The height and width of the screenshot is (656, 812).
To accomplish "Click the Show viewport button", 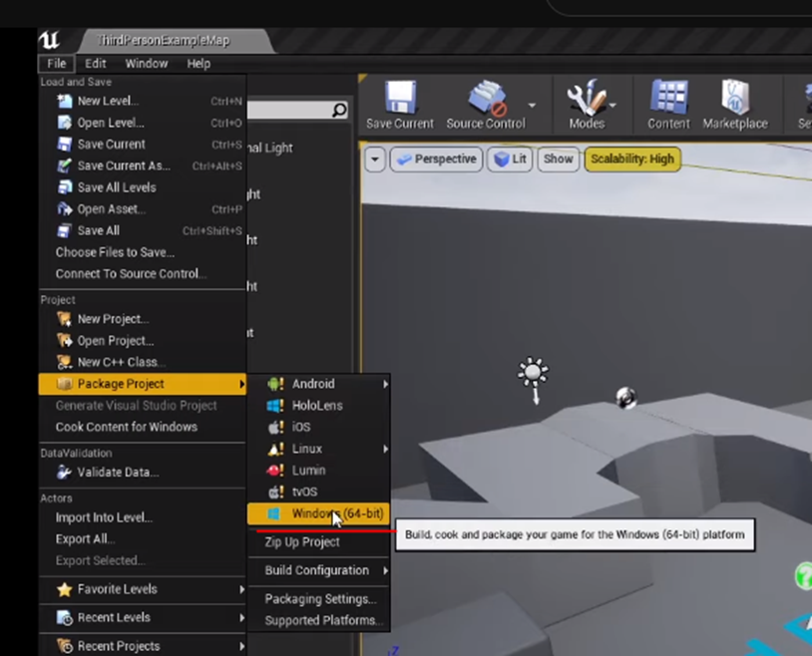I will (559, 159).
